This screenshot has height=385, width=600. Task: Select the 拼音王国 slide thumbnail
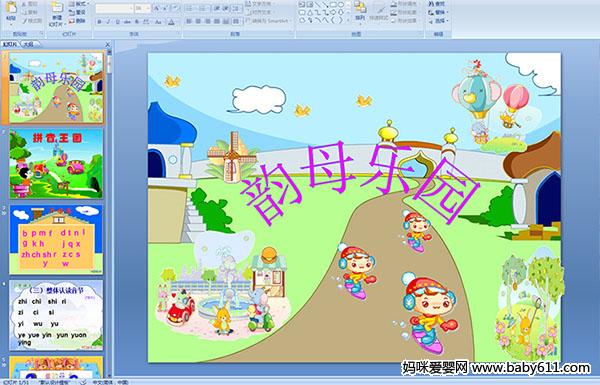56,163
